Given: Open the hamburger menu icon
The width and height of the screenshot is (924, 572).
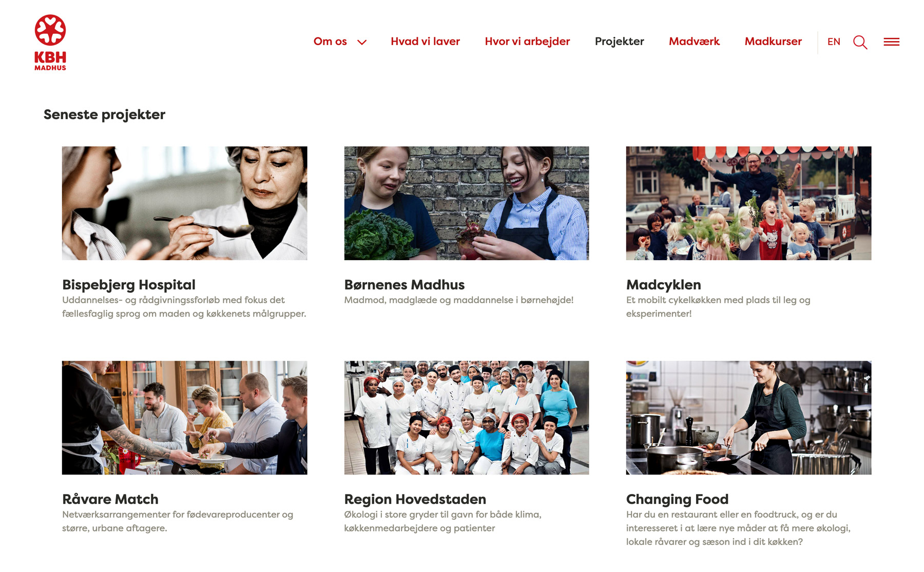Looking at the screenshot, I should (x=891, y=42).
